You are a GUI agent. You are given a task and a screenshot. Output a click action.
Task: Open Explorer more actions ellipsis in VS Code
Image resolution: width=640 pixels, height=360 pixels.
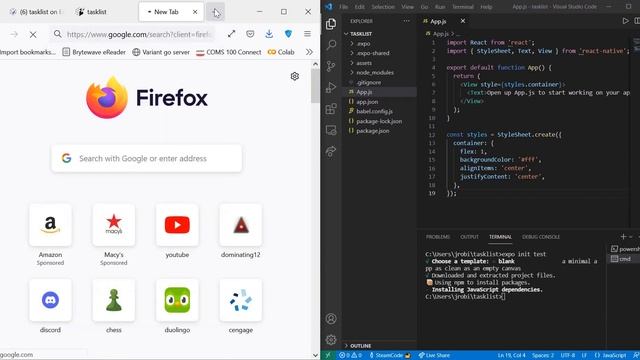click(407, 21)
